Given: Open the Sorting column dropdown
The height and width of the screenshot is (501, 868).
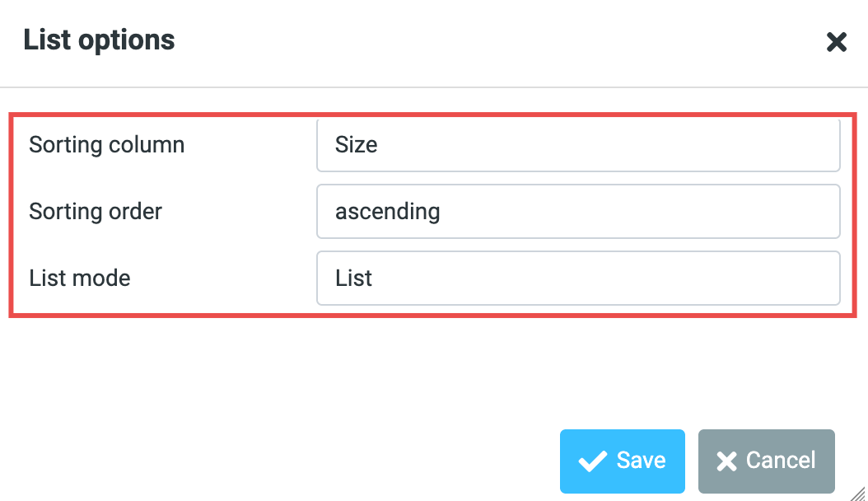Looking at the screenshot, I should 578,146.
